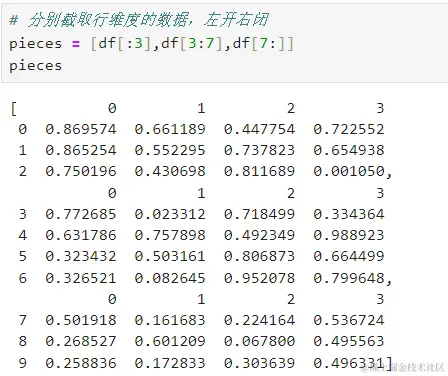Click value 0.811689 in row 2
This screenshot has width=448, height=376.
[x=259, y=171]
